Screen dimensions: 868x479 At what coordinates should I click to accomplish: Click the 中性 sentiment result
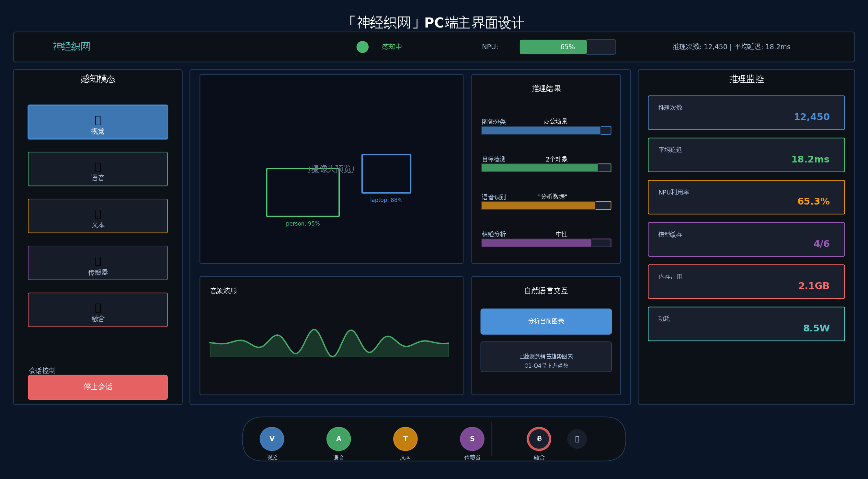pyautogui.click(x=561, y=234)
